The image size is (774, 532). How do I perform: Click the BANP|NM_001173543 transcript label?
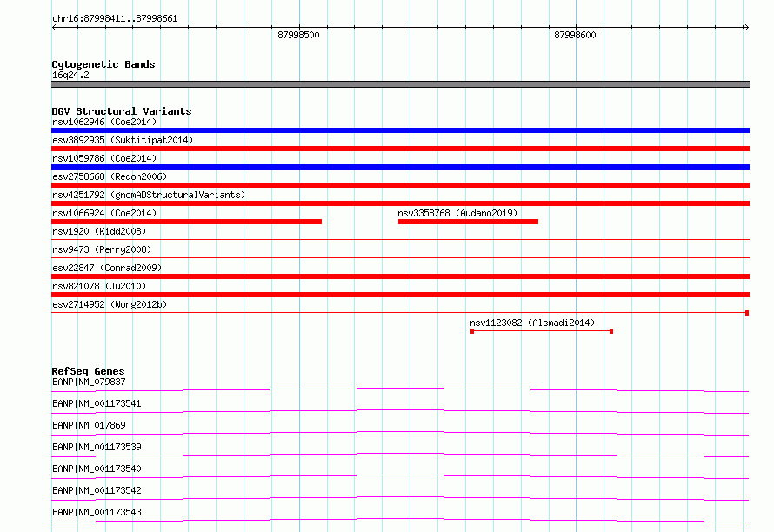pyautogui.click(x=97, y=512)
